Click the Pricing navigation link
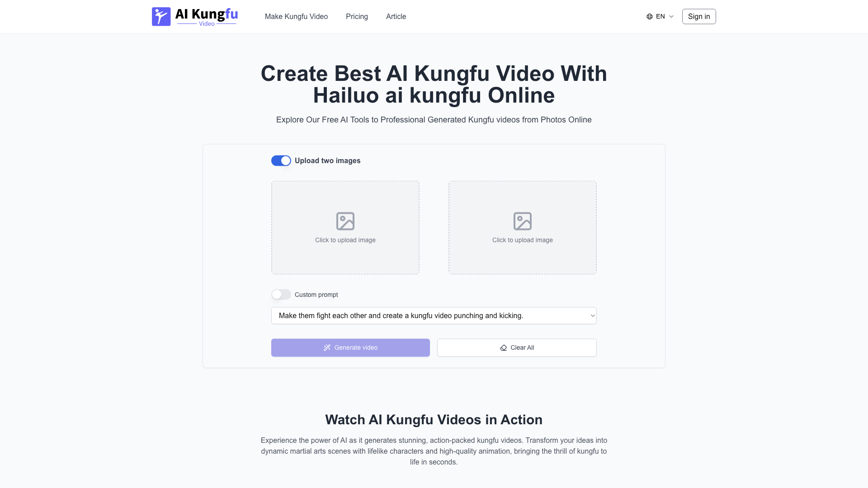 click(x=357, y=16)
